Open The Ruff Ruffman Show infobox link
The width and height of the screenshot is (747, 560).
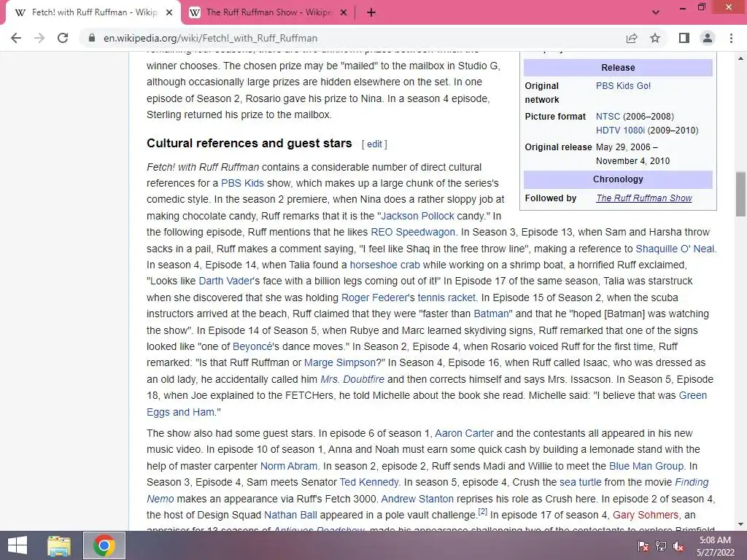click(644, 198)
